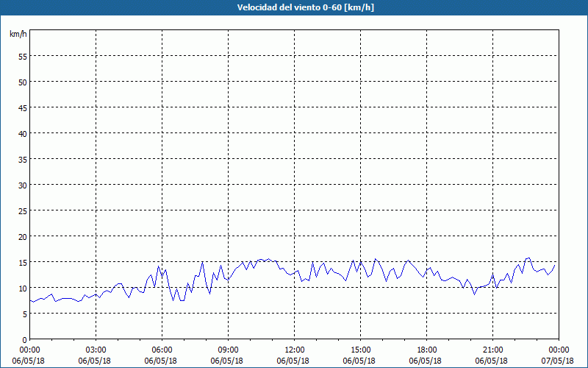Click the chart title Velocidad del viento 0-60
Viewport: 588px width, 368px height.
pos(306,7)
